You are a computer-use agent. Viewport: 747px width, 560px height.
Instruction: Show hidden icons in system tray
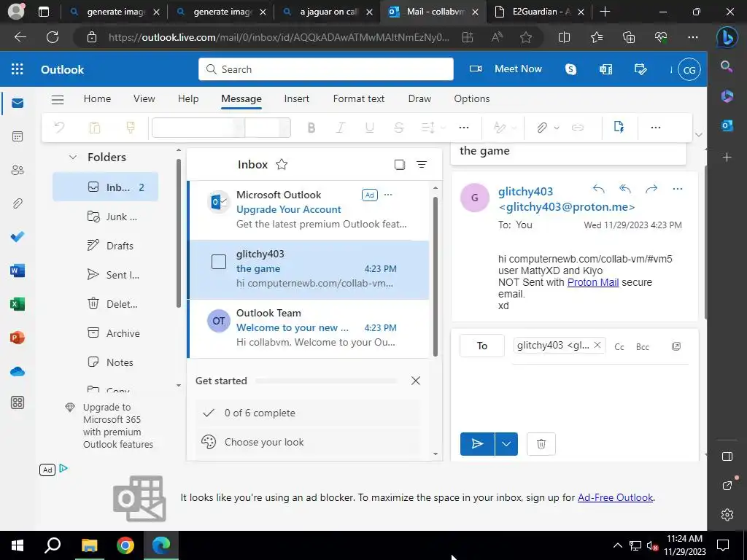[617, 545]
